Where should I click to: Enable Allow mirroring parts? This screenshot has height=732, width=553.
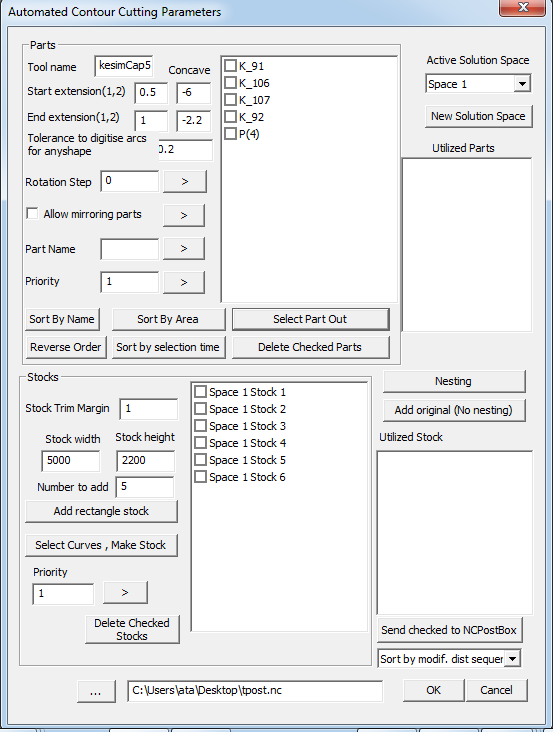click(32, 213)
